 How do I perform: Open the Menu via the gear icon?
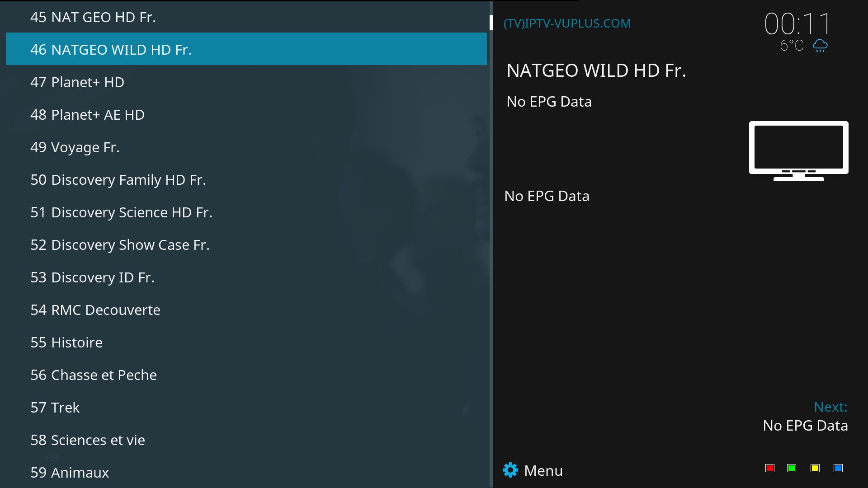(510, 470)
